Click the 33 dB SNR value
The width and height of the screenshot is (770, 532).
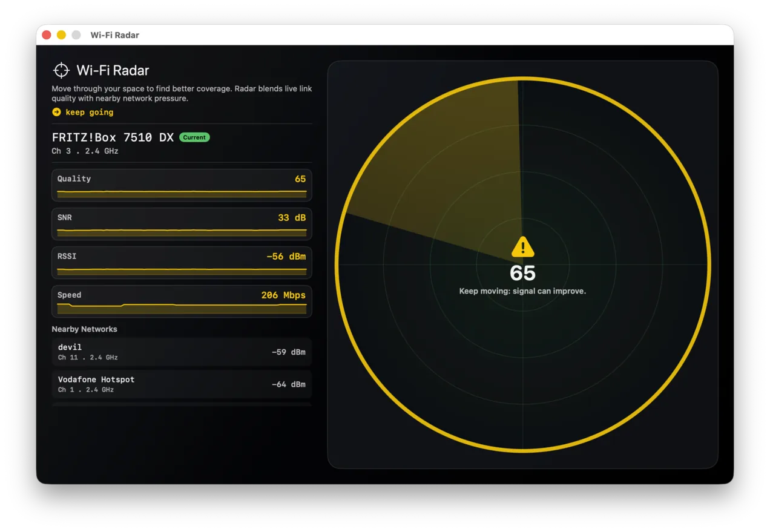[x=292, y=217]
